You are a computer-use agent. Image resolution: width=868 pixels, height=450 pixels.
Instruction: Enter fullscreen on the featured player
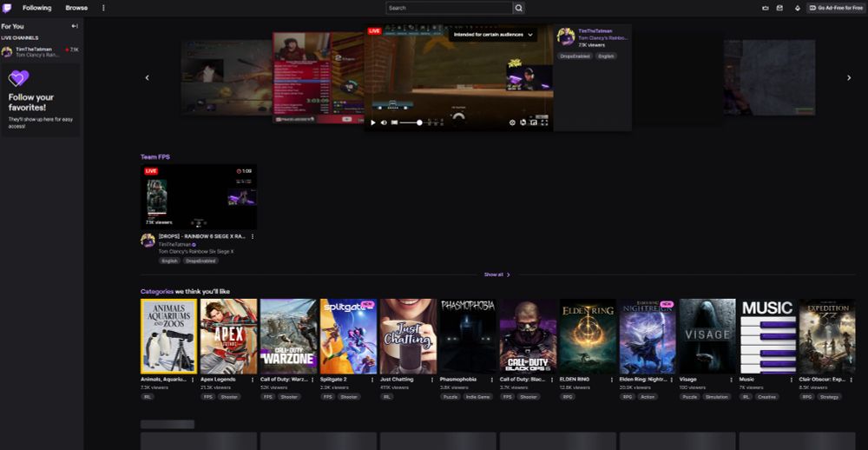[545, 122]
